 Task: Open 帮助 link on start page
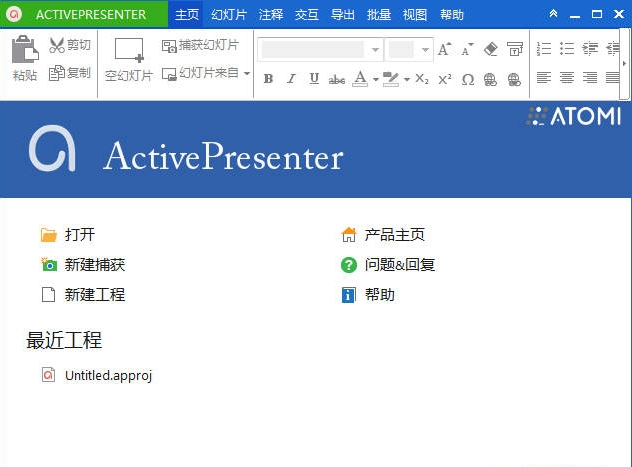coord(368,295)
